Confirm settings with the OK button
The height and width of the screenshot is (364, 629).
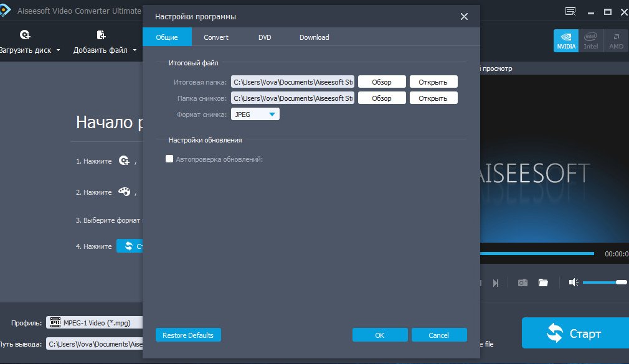380,335
